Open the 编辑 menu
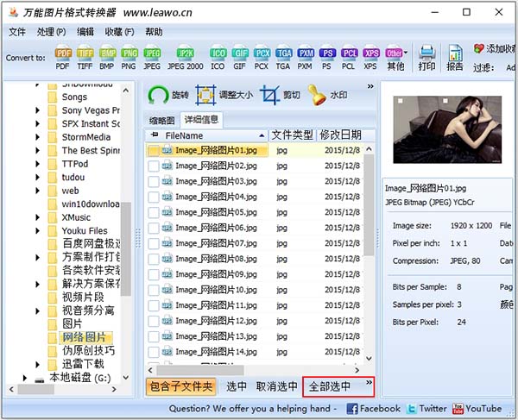Viewport: 518px width, 420px height. pos(85,32)
